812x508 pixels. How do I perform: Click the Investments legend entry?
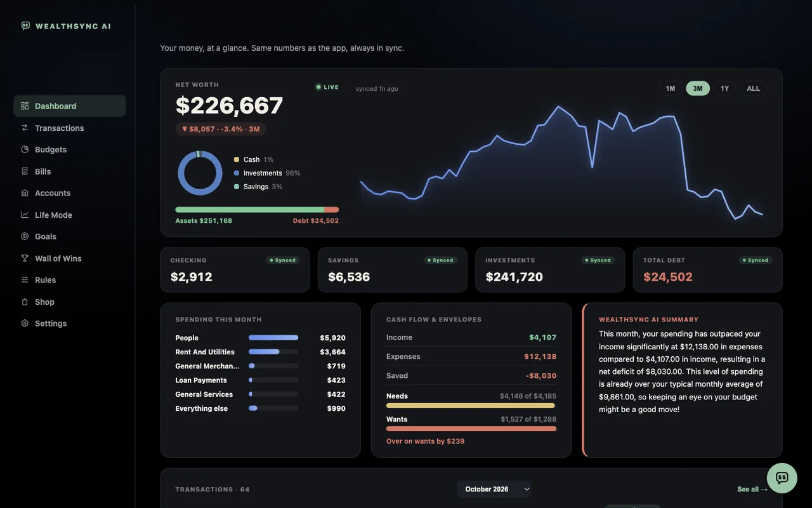pyautogui.click(x=267, y=173)
